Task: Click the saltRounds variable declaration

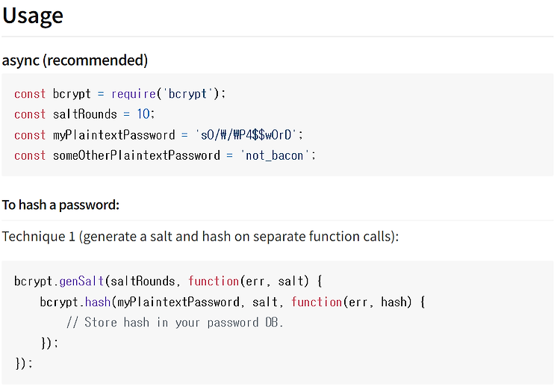Action: coord(85,114)
